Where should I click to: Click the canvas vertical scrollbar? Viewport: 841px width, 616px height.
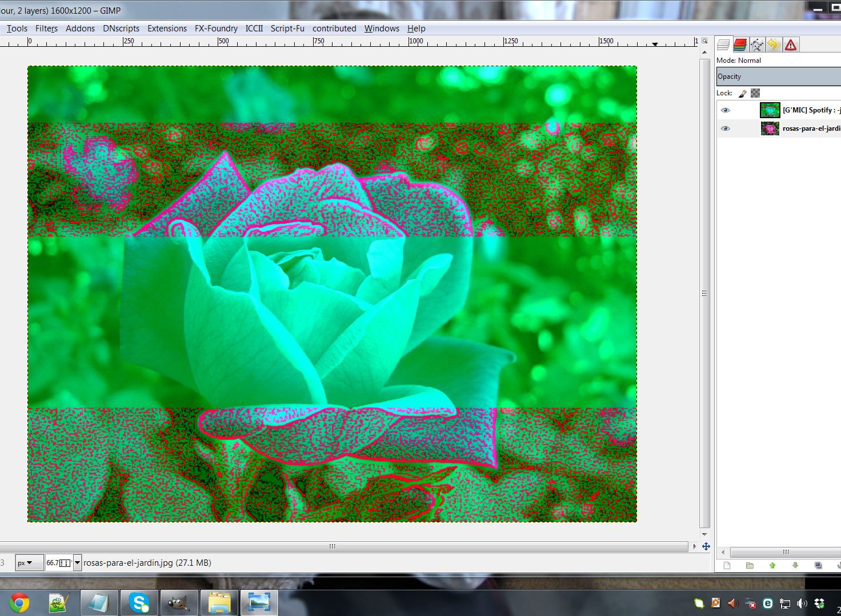(704, 293)
